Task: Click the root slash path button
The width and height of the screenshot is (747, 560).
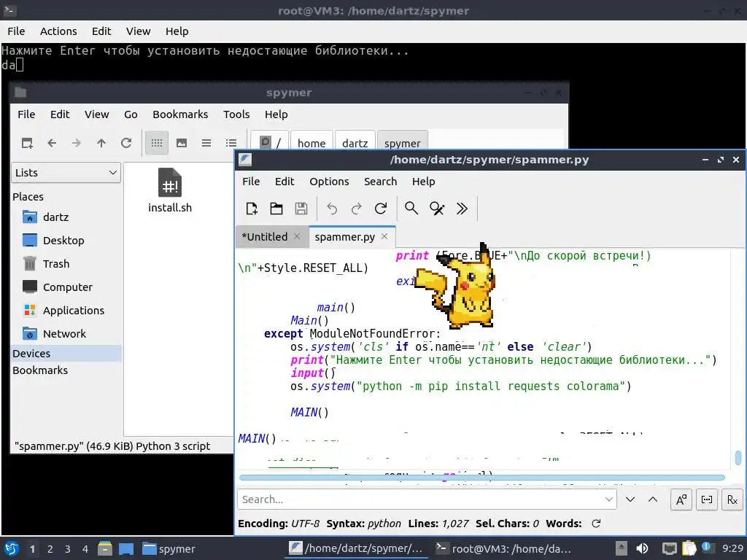Action: tap(269, 143)
